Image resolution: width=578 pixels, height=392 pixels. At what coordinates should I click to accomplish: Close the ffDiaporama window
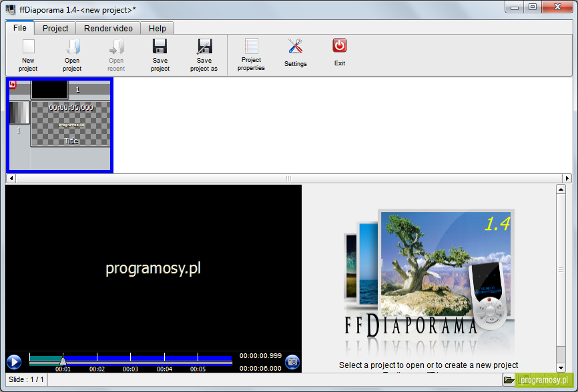pos(557,7)
